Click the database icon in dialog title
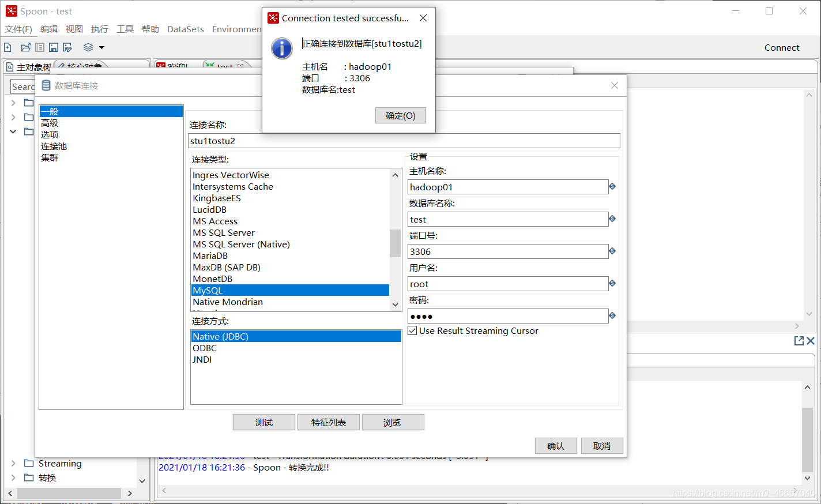This screenshot has height=504, width=821. point(46,85)
